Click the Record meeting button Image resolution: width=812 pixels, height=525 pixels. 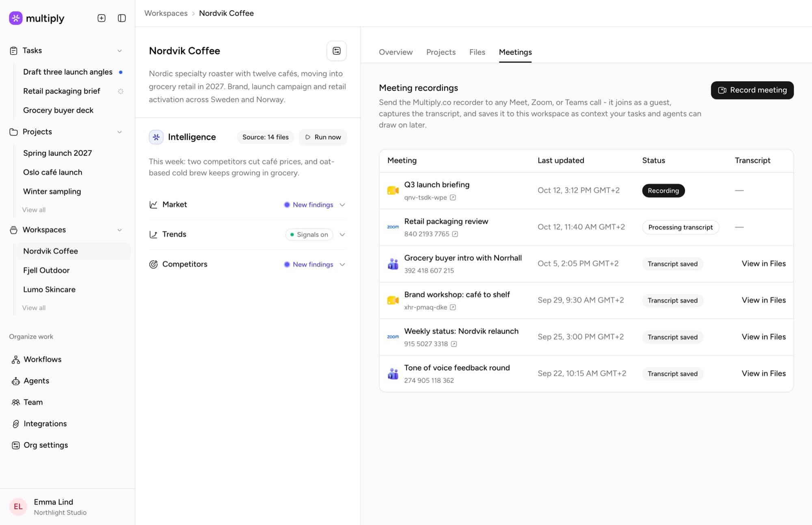tap(752, 90)
